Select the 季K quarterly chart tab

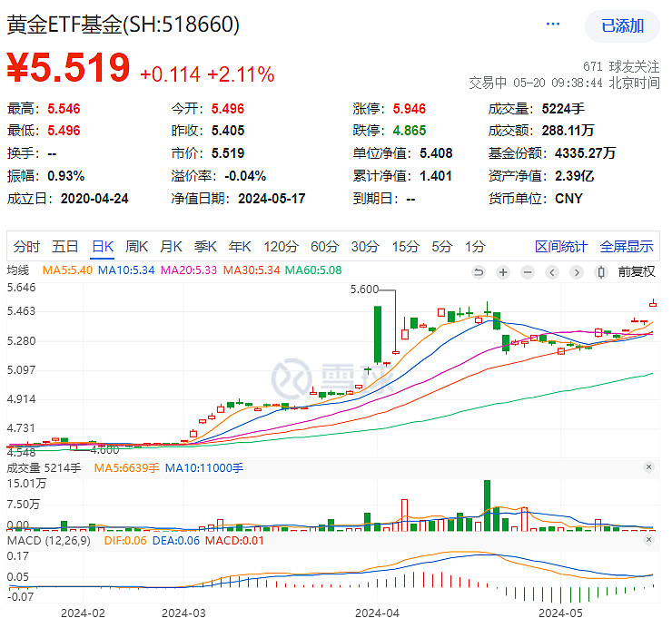(x=205, y=247)
